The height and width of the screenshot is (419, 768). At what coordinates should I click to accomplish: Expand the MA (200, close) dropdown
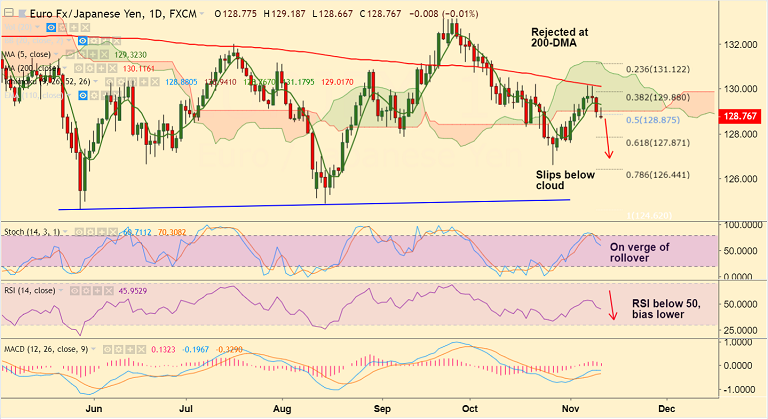click(x=65, y=68)
